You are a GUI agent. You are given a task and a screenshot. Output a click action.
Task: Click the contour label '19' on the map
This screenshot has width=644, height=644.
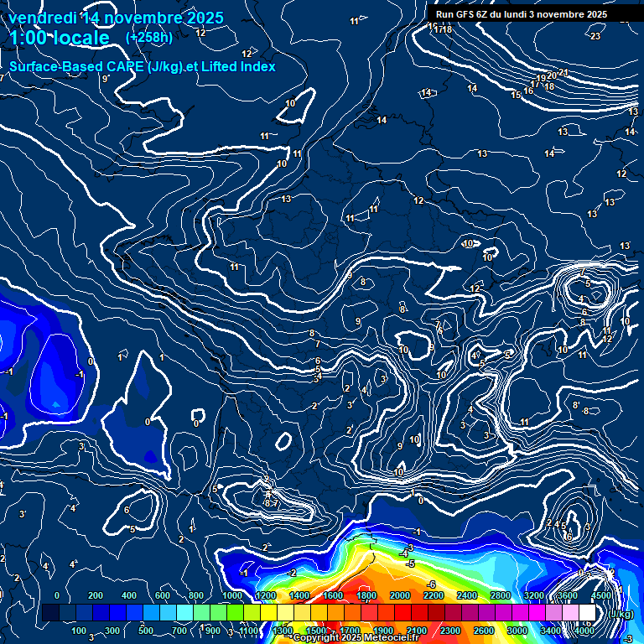[x=542, y=78]
